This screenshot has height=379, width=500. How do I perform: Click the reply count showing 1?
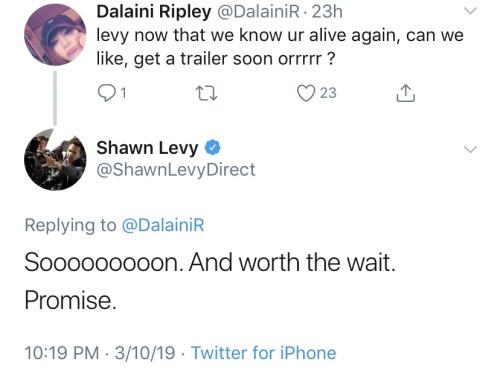tap(123, 93)
